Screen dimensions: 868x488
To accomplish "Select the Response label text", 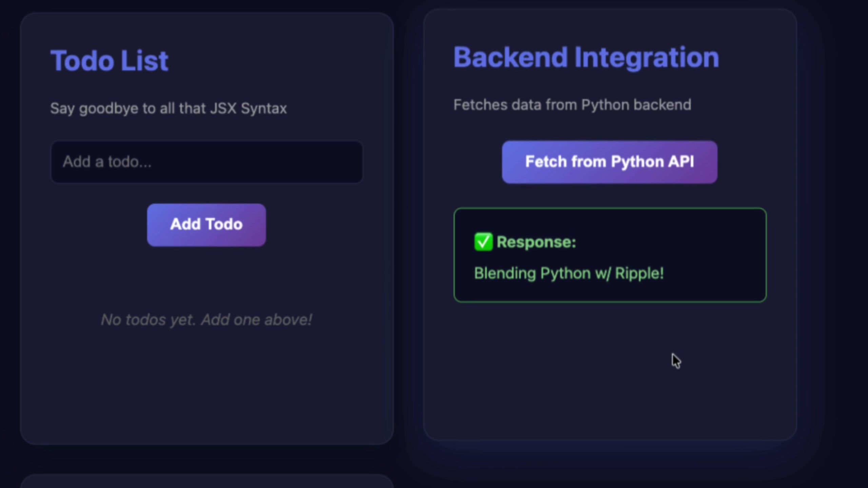I will coord(536,242).
